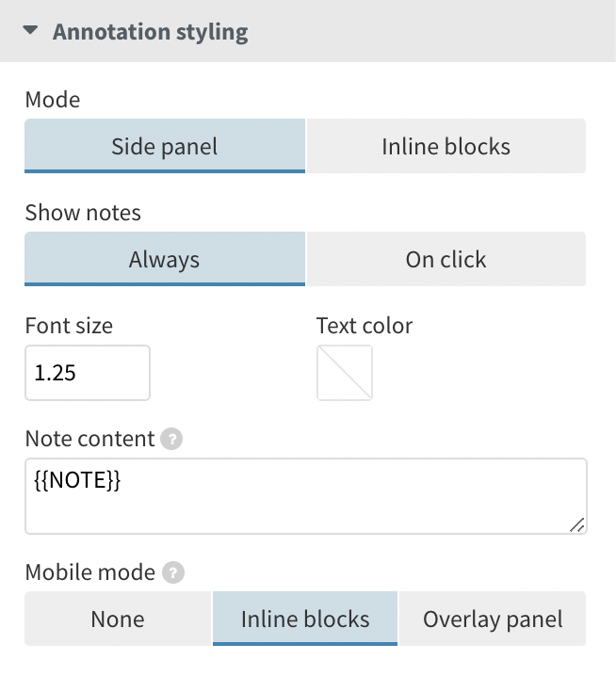Click the Note content label text
616x676 pixels.
click(x=89, y=439)
